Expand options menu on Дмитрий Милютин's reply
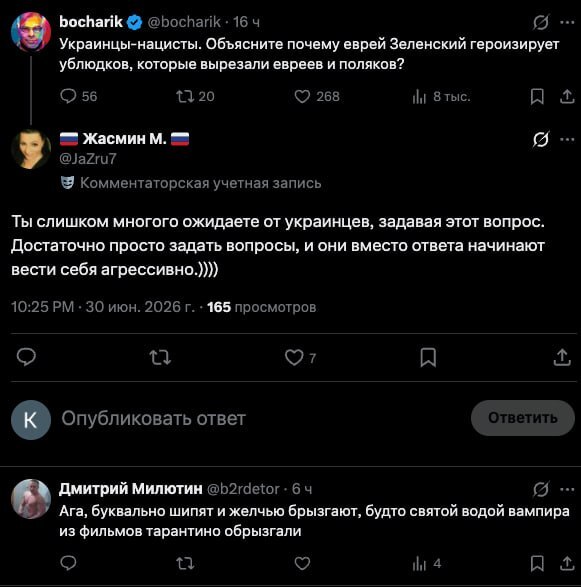 pyautogui.click(x=567, y=489)
